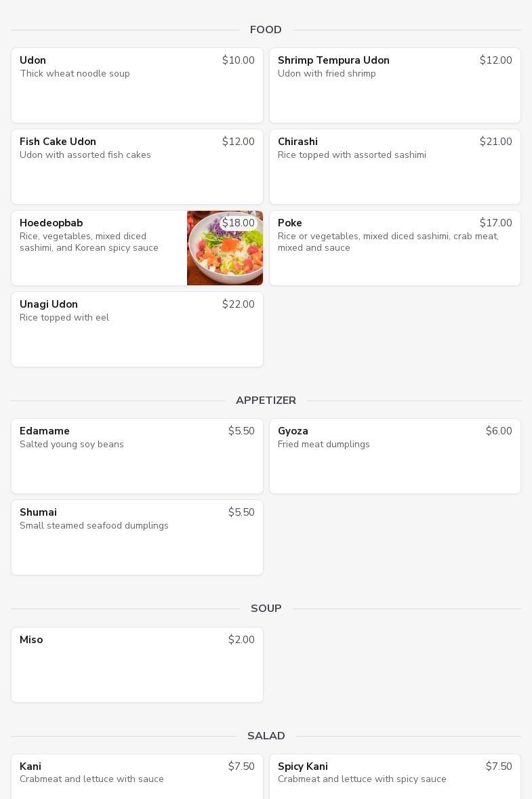Viewport: 532px width, 799px height.
Task: Choose the Shumai appetizer item
Action: (x=137, y=537)
